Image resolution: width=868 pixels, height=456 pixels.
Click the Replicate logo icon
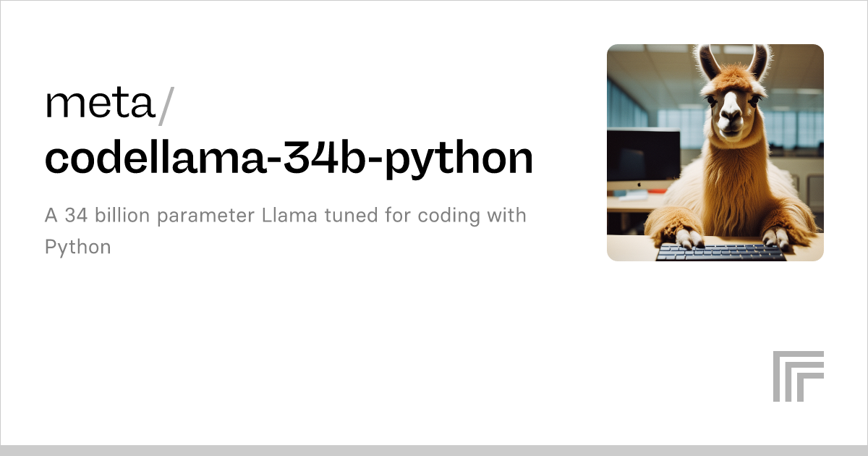(798, 376)
